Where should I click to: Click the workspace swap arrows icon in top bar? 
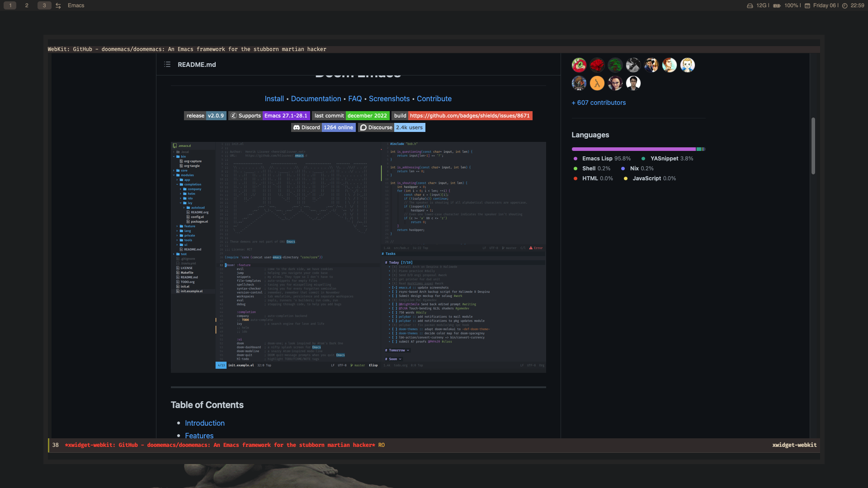coord(58,5)
